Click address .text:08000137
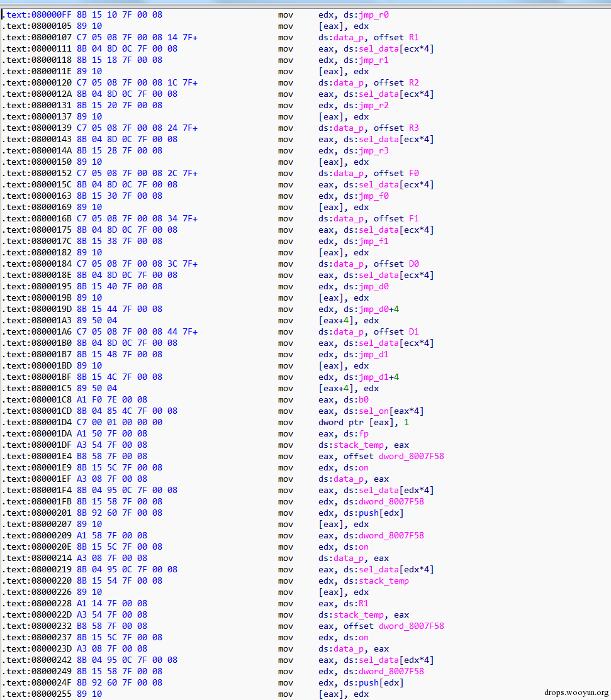This screenshot has width=611, height=700. pos(36,117)
